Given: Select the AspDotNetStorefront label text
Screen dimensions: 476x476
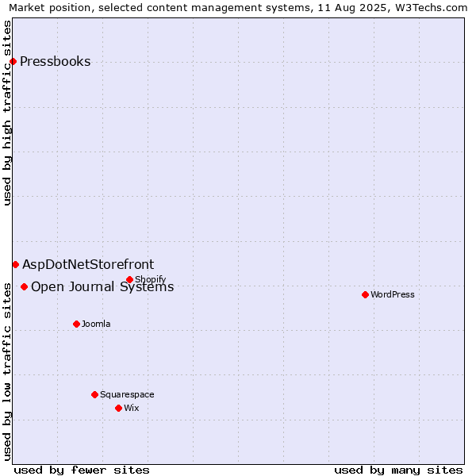Looking at the screenshot, I should pos(88,265).
